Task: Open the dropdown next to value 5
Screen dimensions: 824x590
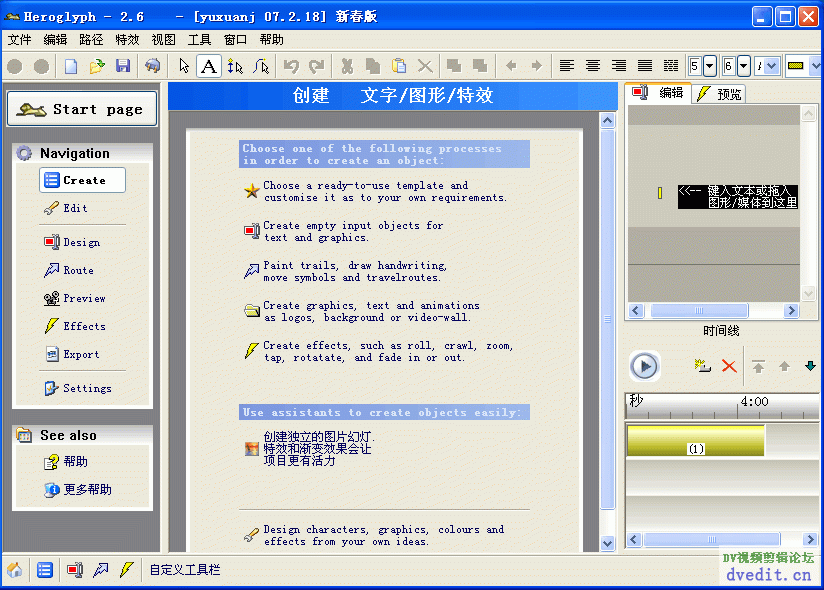Action: pyautogui.click(x=709, y=66)
